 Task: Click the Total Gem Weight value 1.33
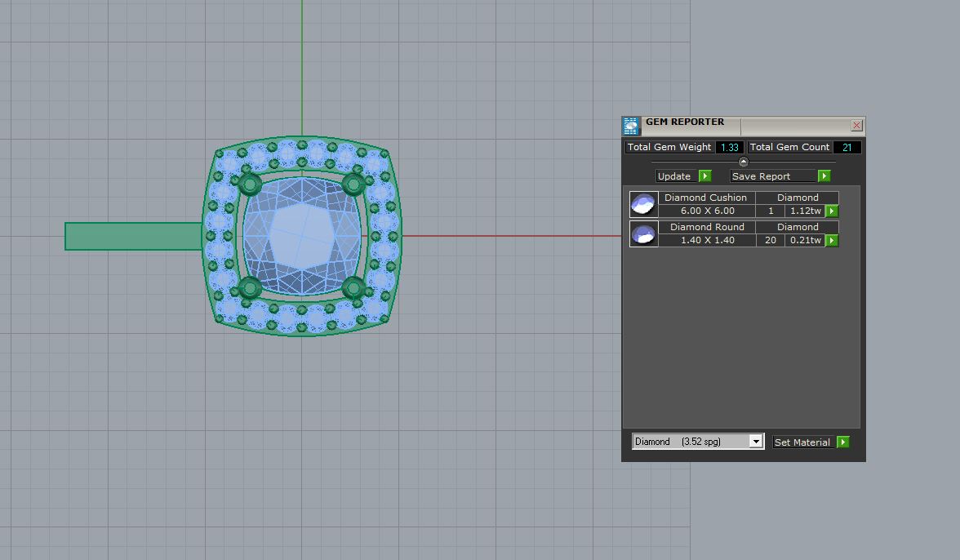coord(729,148)
